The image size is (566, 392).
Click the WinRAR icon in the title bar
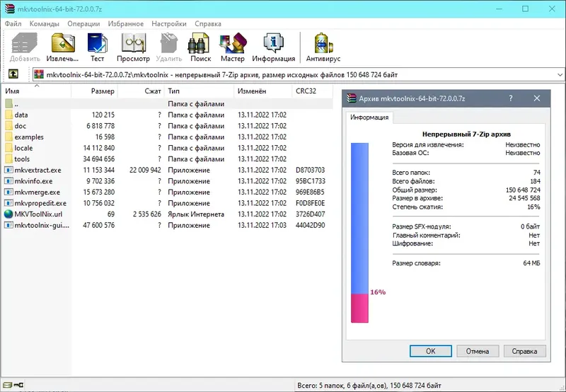10,8
